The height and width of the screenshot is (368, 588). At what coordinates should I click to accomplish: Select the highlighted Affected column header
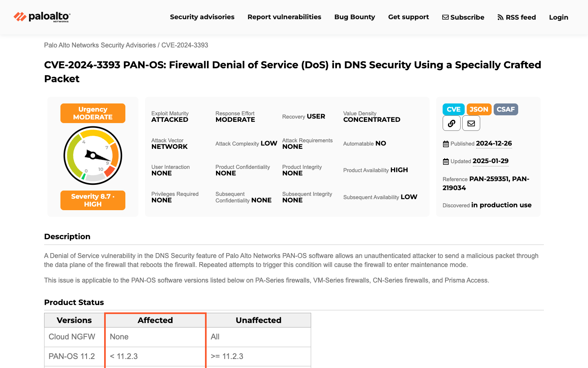[155, 320]
